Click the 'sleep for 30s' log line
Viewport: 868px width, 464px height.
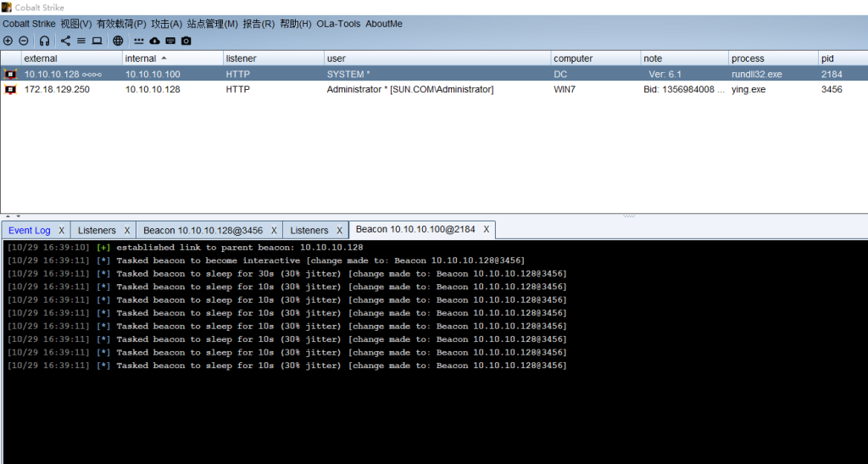[287, 273]
